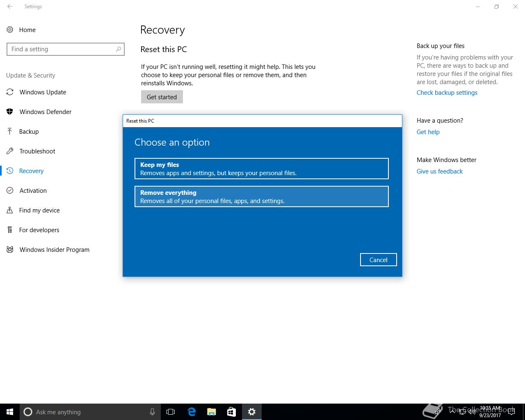Click the Cortana microphone icon

[152, 412]
